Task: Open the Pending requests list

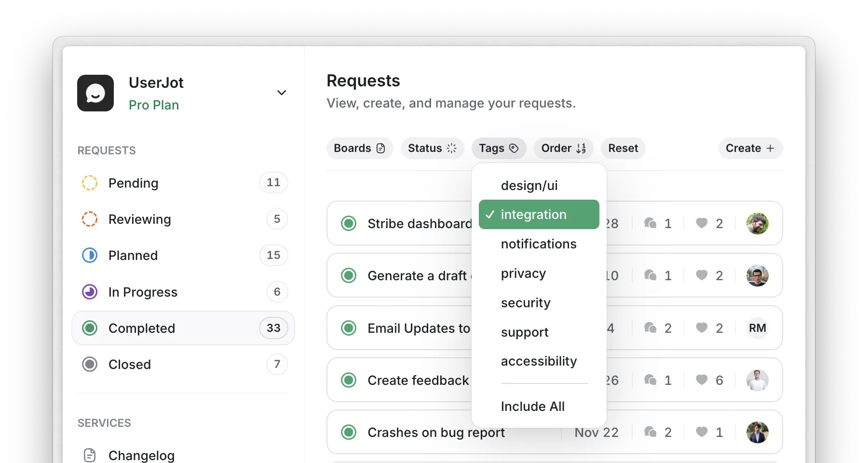Action: [x=183, y=183]
